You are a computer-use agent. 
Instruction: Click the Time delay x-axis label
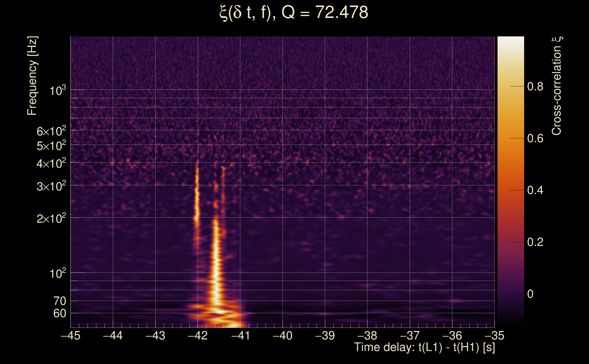424,347
